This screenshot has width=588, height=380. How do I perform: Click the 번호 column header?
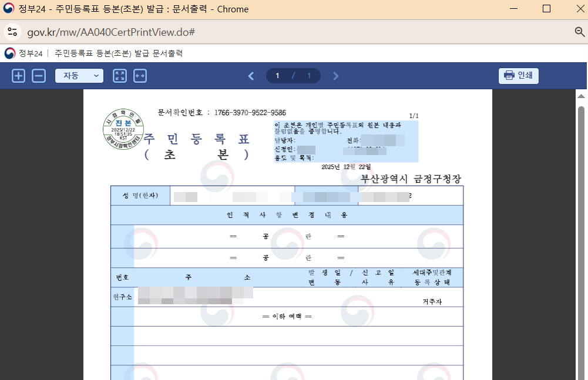click(122, 278)
